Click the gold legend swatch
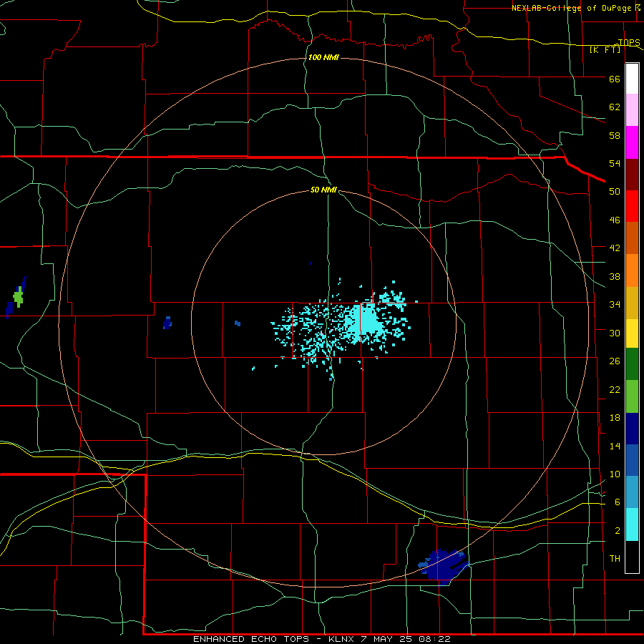The image size is (644, 644). (632, 303)
